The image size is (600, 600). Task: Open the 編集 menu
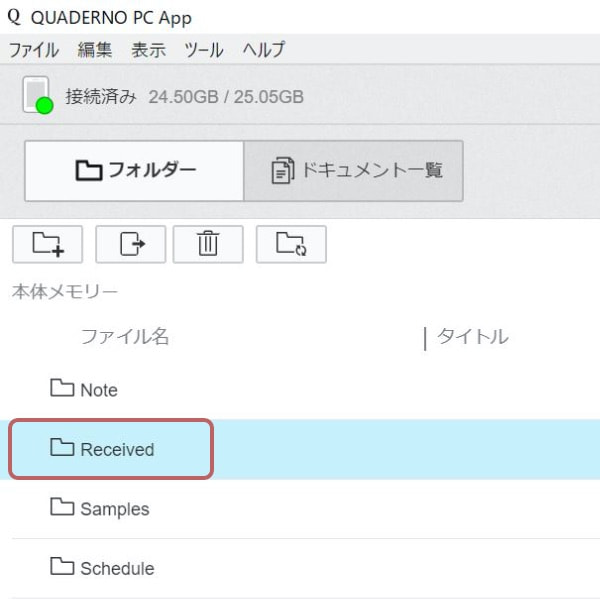coord(95,50)
